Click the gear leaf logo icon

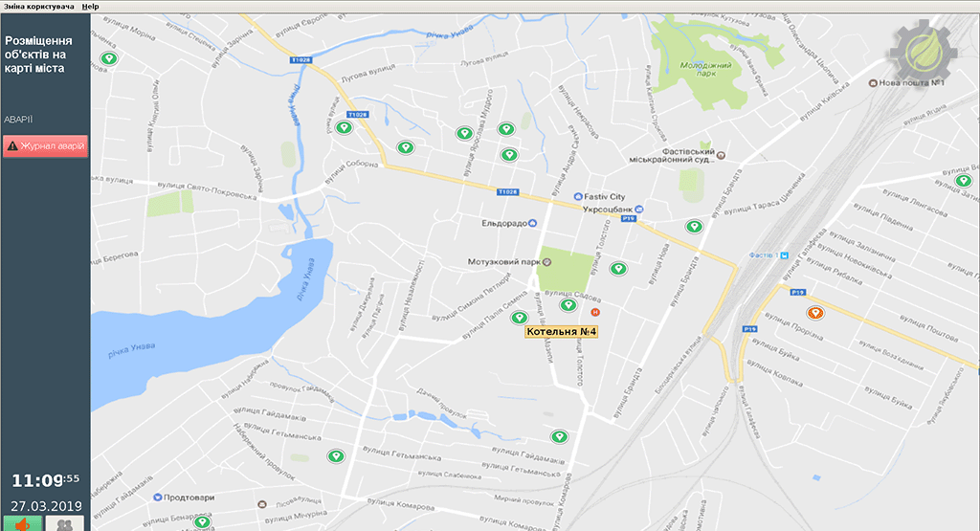click(924, 52)
